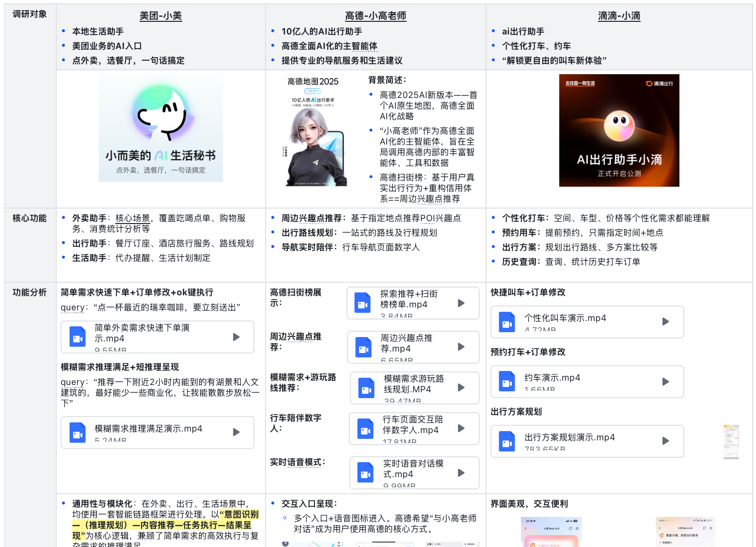Click the 背景简述 heading text
The width and height of the screenshot is (756, 547).
click(388, 80)
